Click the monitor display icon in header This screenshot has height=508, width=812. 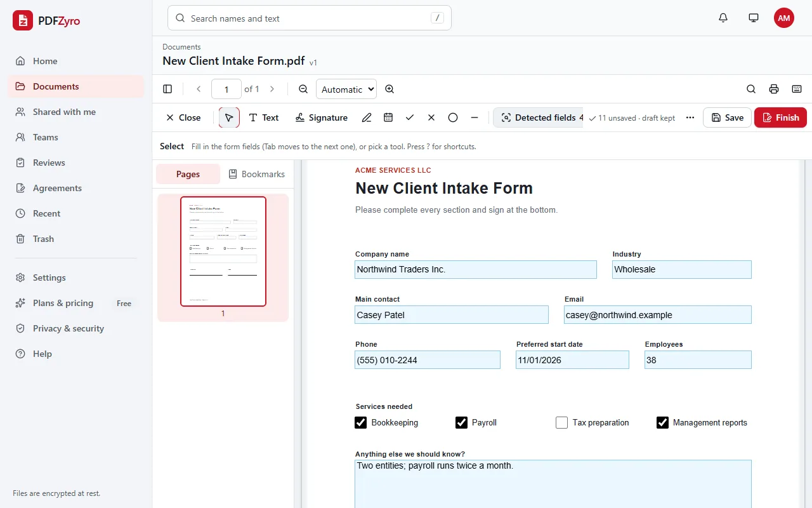(754, 18)
